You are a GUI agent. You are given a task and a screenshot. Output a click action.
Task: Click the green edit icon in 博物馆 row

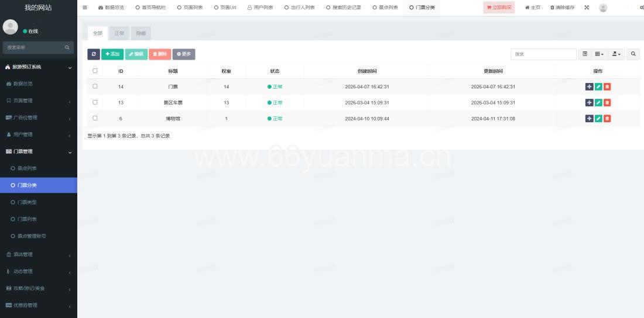click(598, 119)
